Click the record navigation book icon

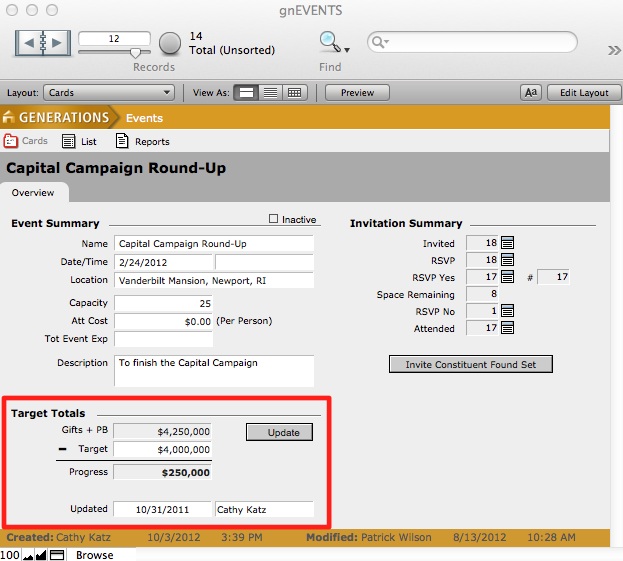click(x=43, y=43)
